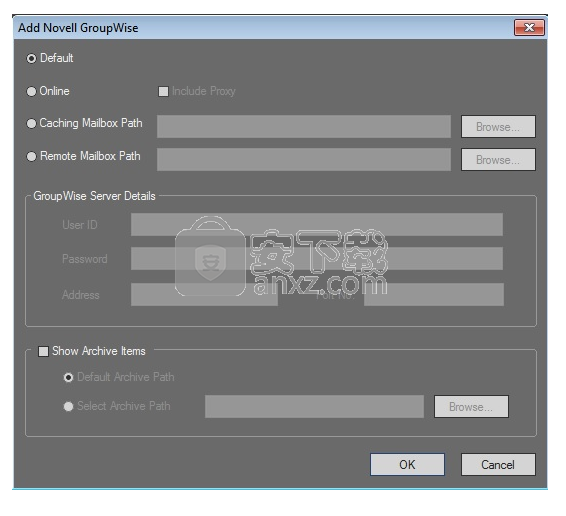Image resolution: width=566 pixels, height=516 pixels.
Task: Click the Select Archive Path text field
Action: (x=314, y=407)
